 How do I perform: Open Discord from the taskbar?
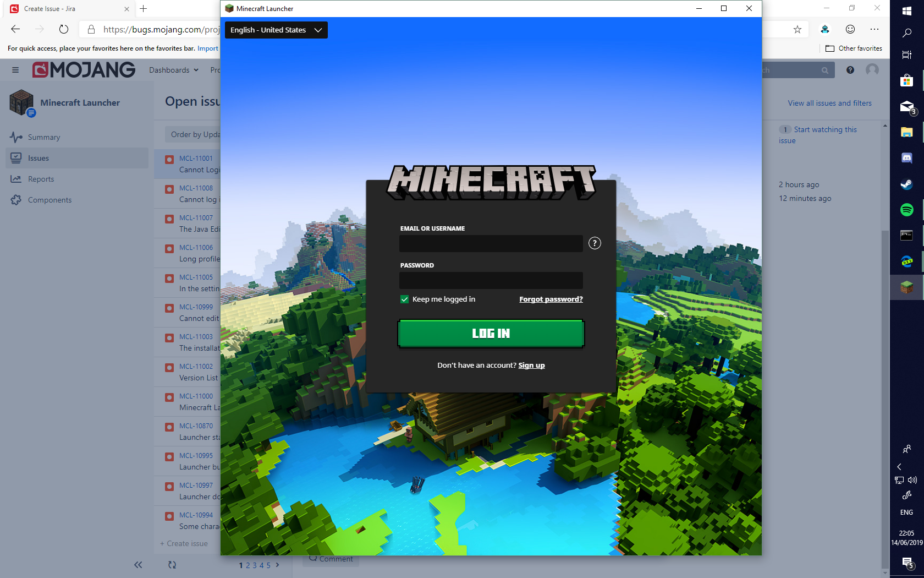(907, 158)
